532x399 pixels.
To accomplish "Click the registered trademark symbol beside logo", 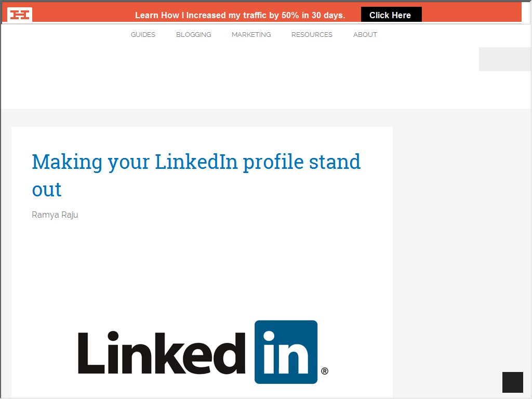I will (x=325, y=371).
